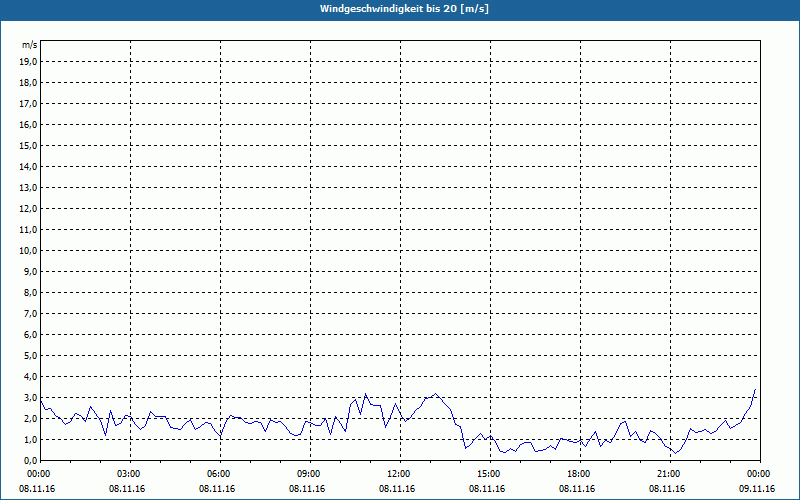Select the 1,0 y-axis value
This screenshot has height=500, width=800.
(x=30, y=439)
